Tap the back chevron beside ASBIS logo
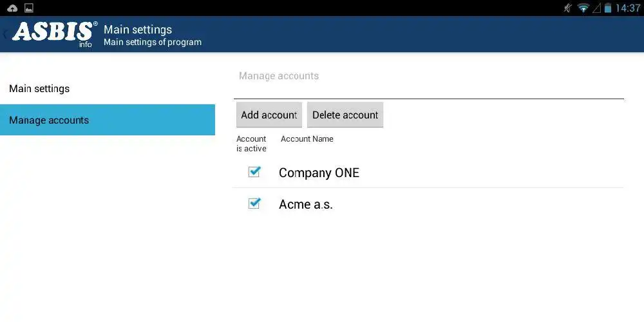Image resolution: width=644 pixels, height=322 pixels. [5, 35]
